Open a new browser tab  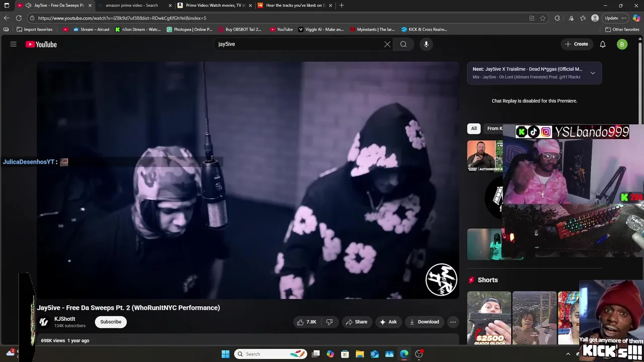(x=342, y=6)
